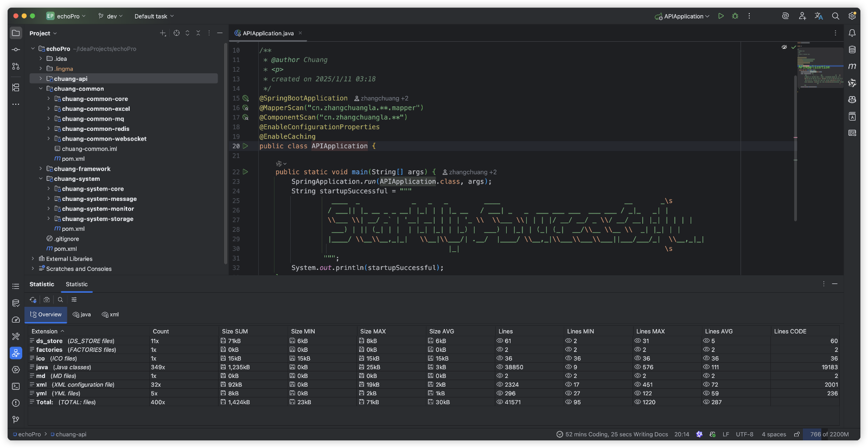Click the UTF-8 encoding selector
Viewport: 868px width, 448px height.
coord(744,434)
